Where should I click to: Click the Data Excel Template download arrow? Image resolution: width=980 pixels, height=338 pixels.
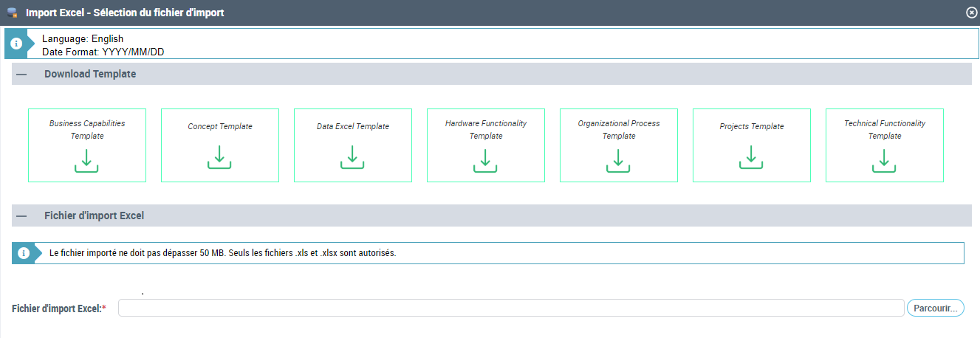[x=352, y=157]
